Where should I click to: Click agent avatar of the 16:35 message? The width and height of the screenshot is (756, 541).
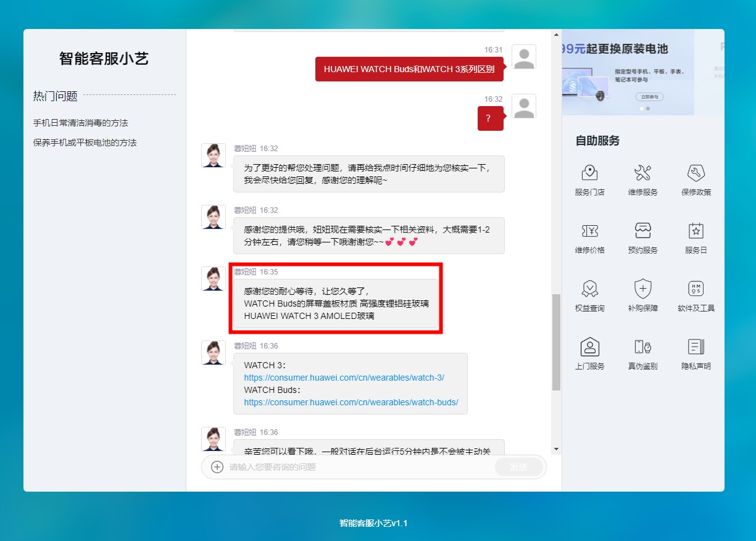click(x=214, y=279)
